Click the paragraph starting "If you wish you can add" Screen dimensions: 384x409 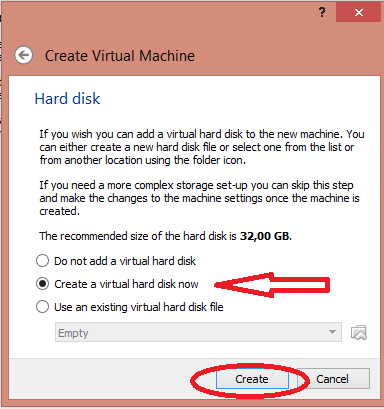(202, 147)
